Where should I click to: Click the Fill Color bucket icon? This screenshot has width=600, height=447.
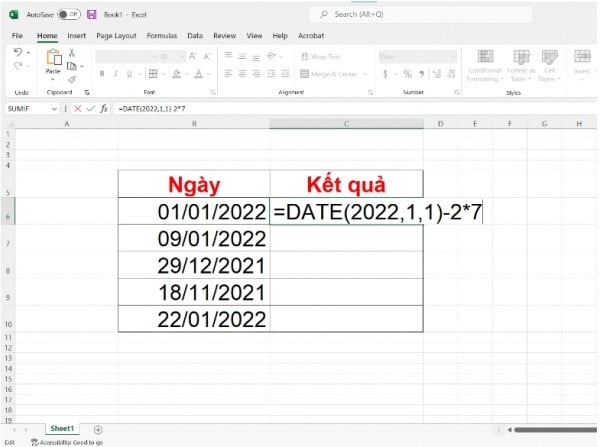(176, 73)
